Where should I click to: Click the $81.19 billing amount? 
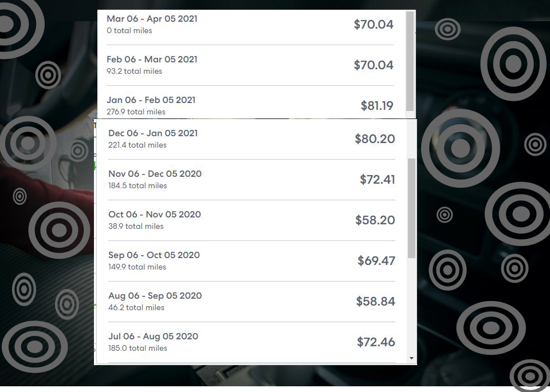377,106
